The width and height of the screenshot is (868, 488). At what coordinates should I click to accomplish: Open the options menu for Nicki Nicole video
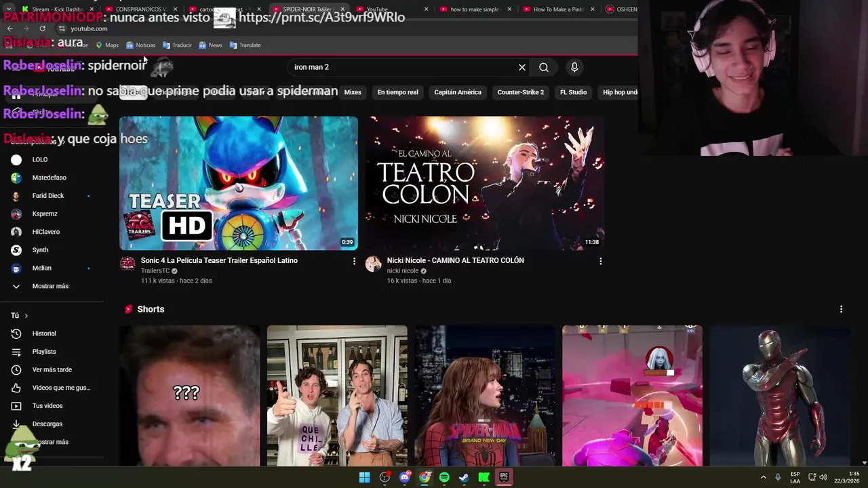pos(600,261)
